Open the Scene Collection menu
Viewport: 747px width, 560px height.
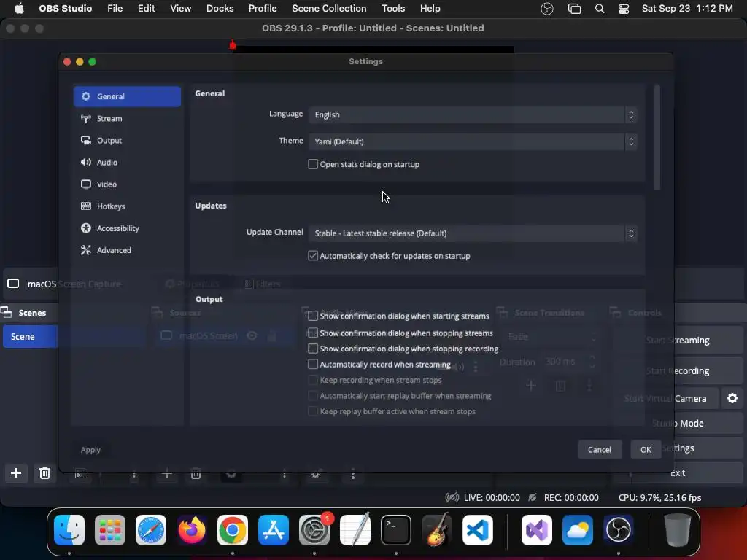point(329,9)
